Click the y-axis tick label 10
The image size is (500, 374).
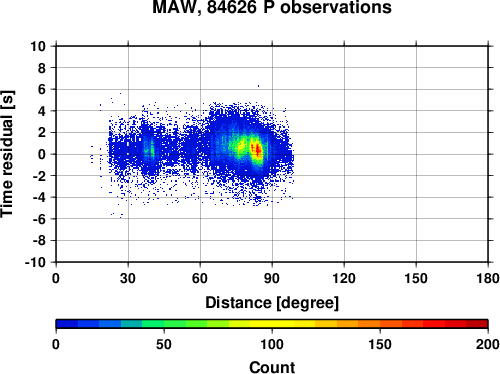[x=38, y=46]
